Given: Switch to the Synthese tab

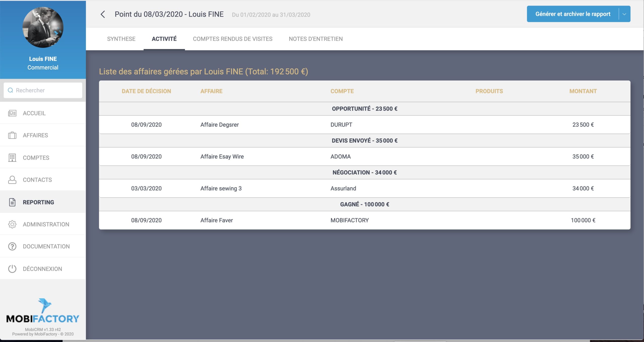Looking at the screenshot, I should (x=121, y=39).
